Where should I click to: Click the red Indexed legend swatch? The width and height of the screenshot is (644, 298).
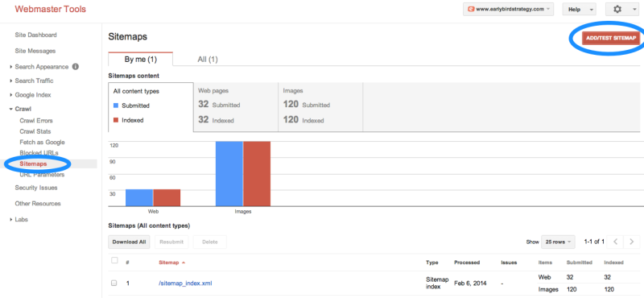(x=116, y=120)
